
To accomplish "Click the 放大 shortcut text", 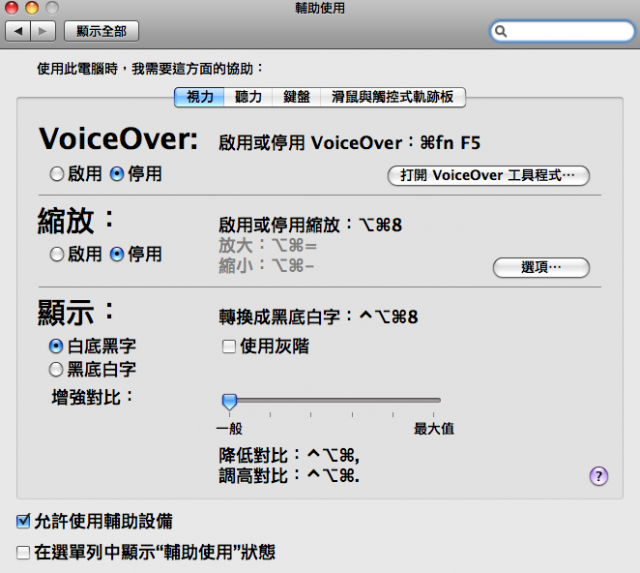I will [268, 246].
